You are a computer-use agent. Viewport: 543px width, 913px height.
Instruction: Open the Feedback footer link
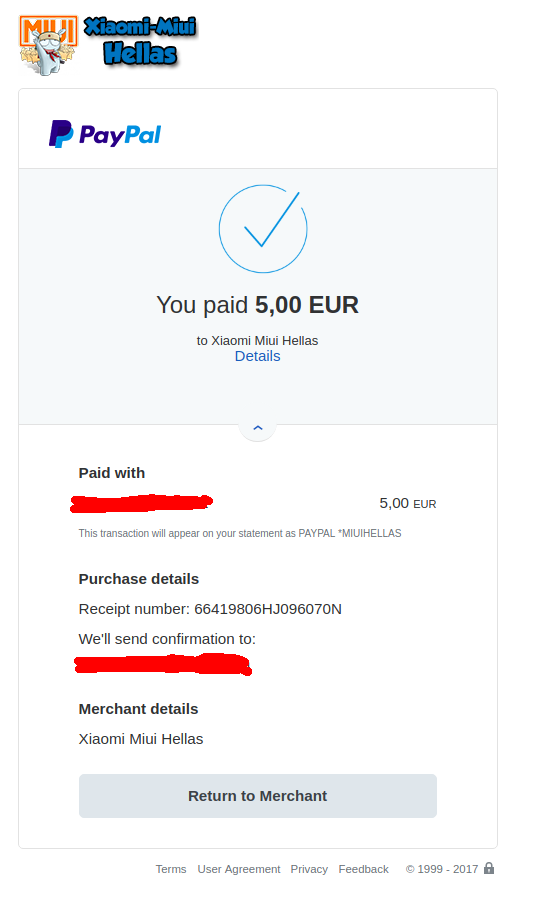pyautogui.click(x=363, y=869)
